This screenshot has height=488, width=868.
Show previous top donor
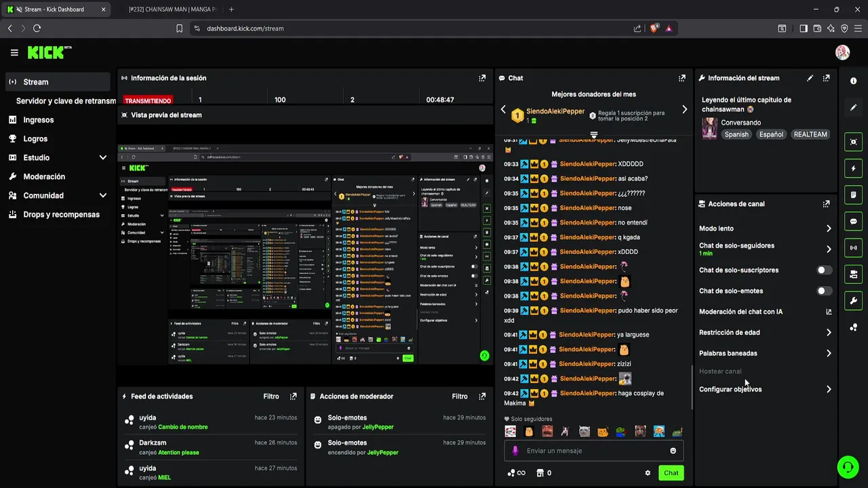tap(503, 109)
